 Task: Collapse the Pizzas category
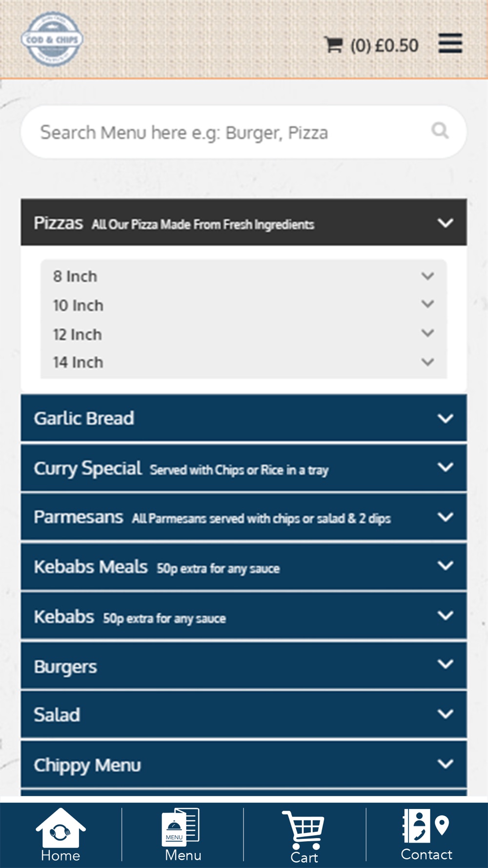click(x=244, y=222)
